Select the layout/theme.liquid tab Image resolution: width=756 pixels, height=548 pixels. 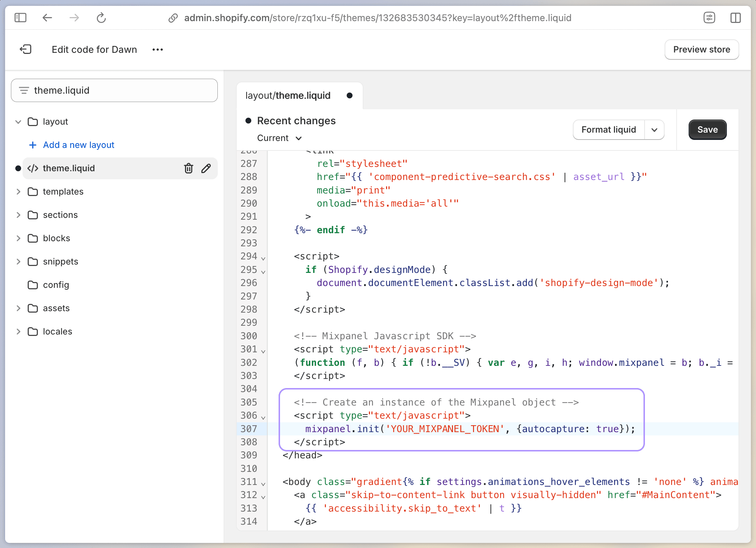(x=288, y=95)
